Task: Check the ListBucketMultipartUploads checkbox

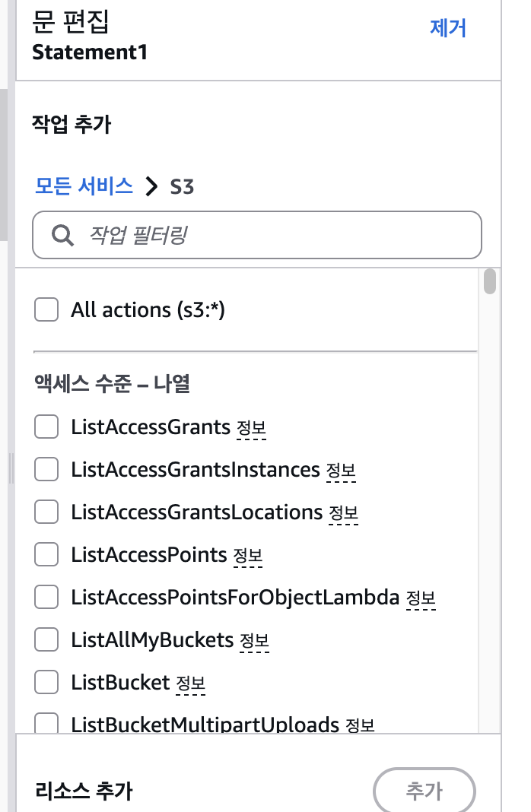Action: tap(46, 724)
